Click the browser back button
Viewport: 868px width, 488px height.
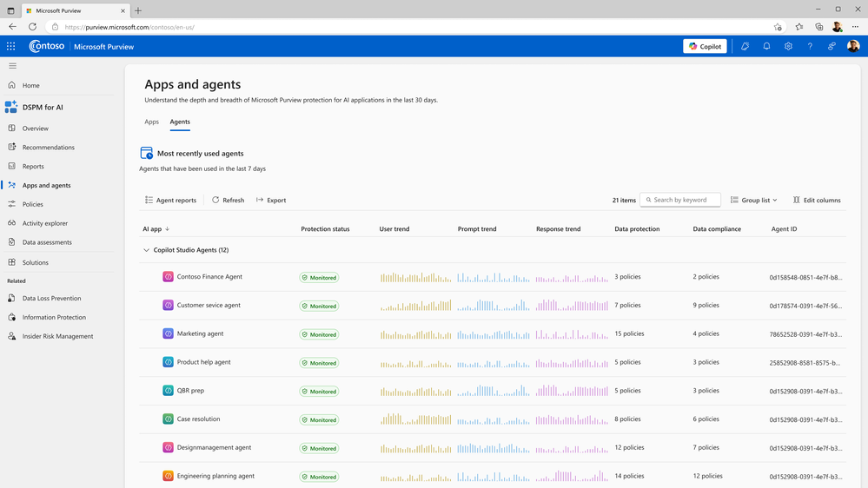pos(12,27)
